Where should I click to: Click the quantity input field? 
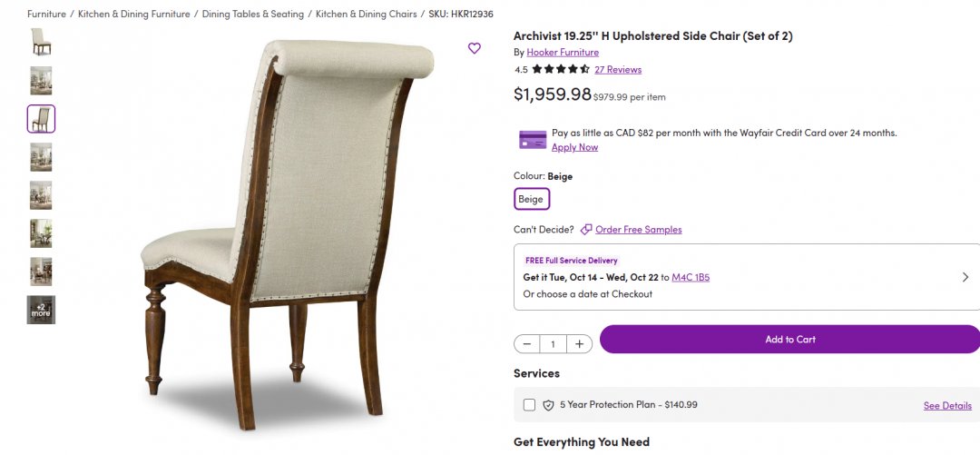[553, 344]
